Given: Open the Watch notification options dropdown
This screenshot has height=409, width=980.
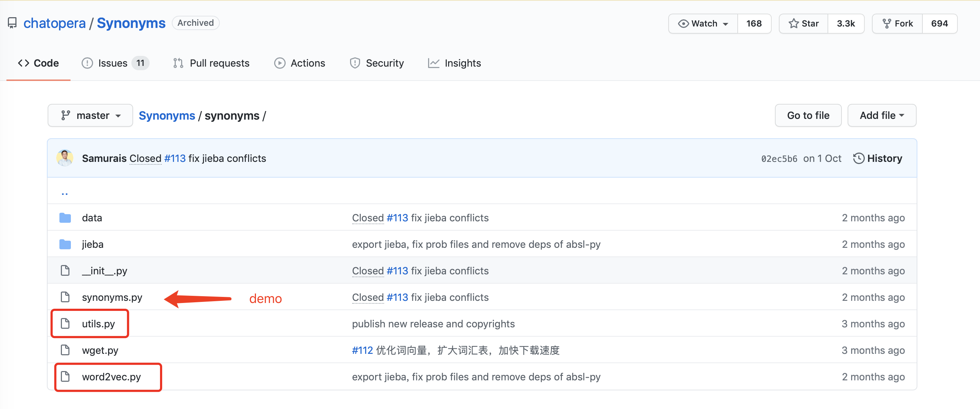Looking at the screenshot, I should pos(725,23).
